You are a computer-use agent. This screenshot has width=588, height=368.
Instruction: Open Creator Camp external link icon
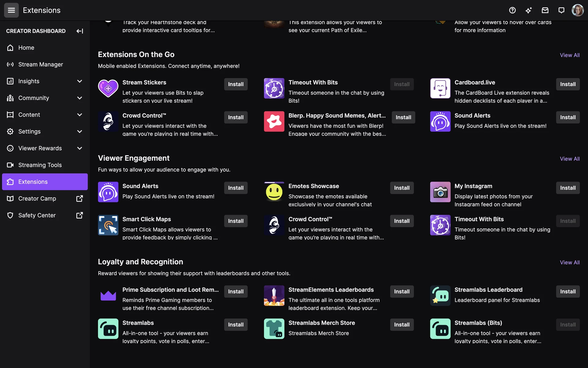click(79, 198)
